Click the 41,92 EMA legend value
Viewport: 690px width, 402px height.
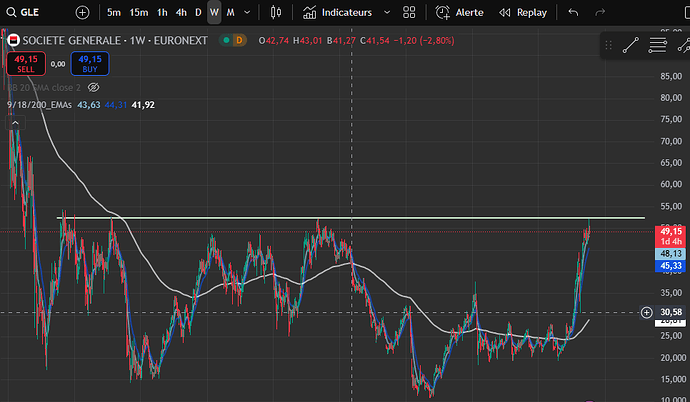pos(143,105)
